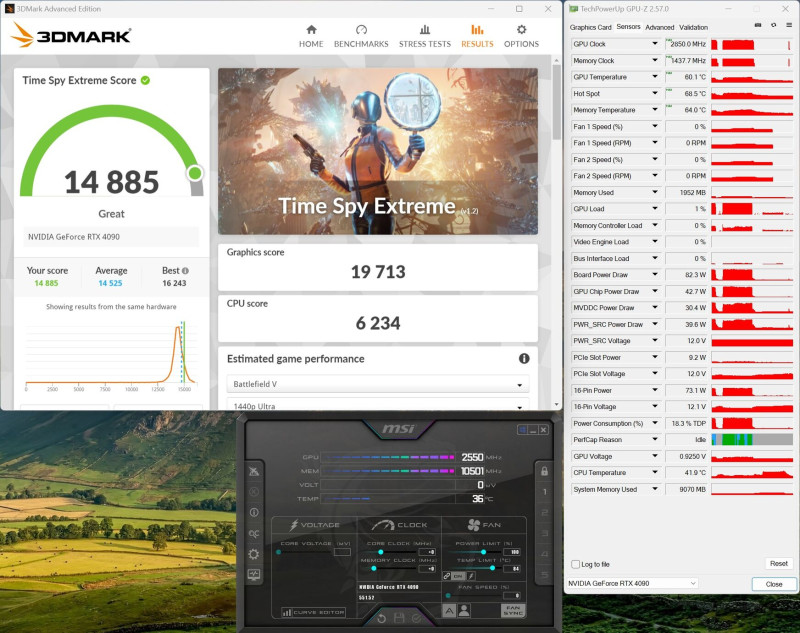This screenshot has width=800, height=633.
Task: Adjust Power Limit slider handle
Action: tap(483, 552)
